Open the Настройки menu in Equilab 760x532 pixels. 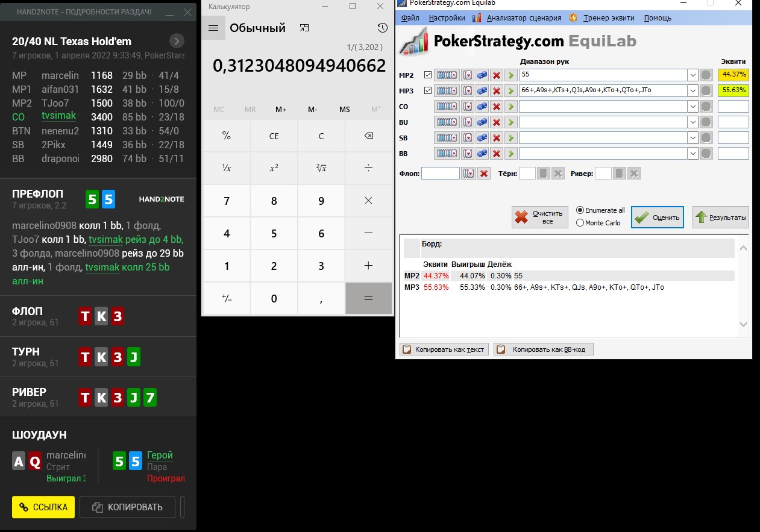(x=447, y=18)
